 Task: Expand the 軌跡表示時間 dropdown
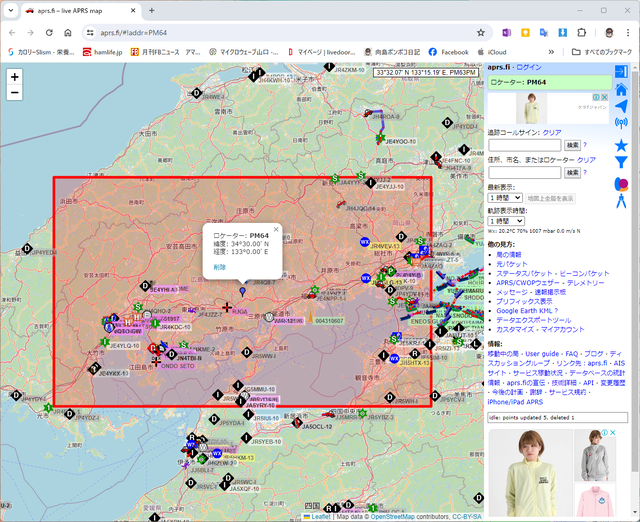505,221
